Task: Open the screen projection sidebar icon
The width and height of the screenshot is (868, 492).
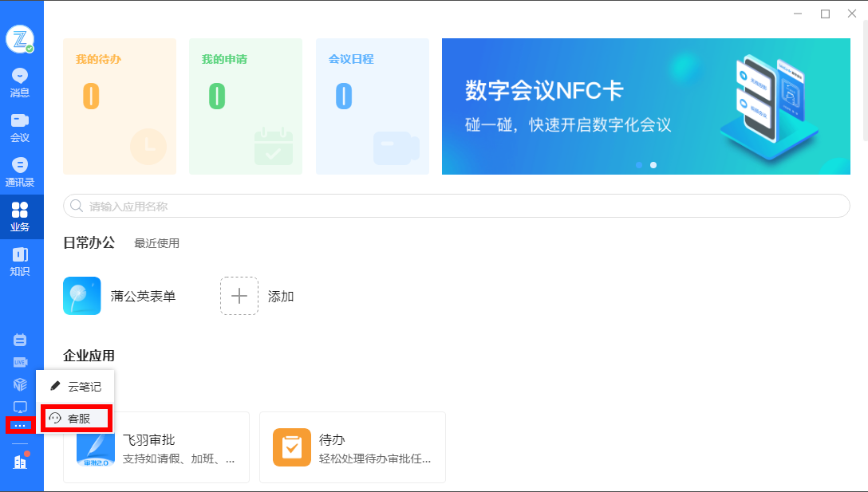Action: point(19,407)
